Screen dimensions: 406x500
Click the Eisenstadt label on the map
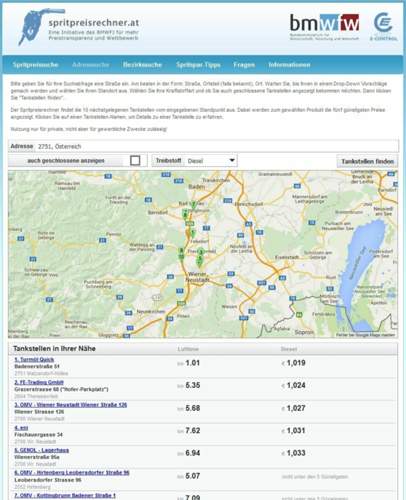click(x=287, y=257)
